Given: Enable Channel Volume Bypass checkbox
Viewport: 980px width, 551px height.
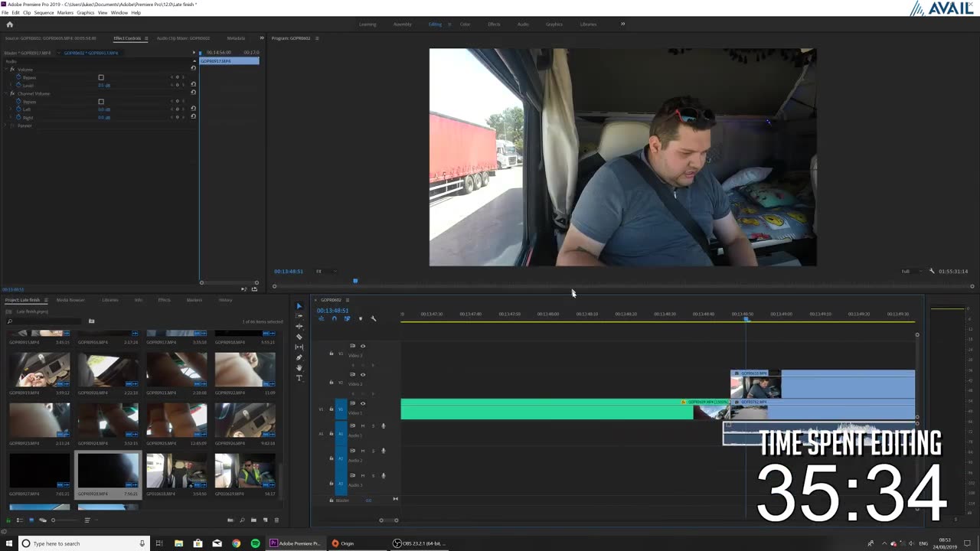Looking at the screenshot, I should click(101, 101).
